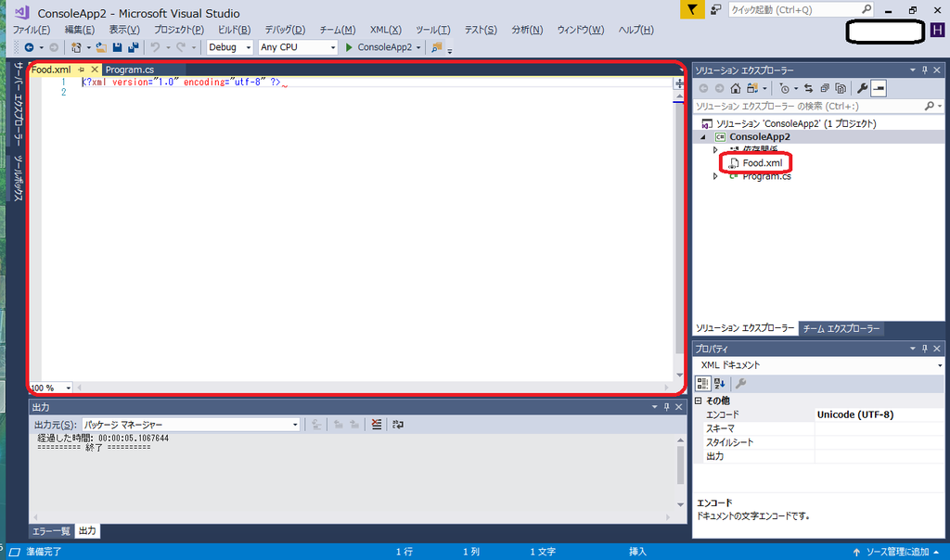Open Solution Explorer window options dropdown

913,70
